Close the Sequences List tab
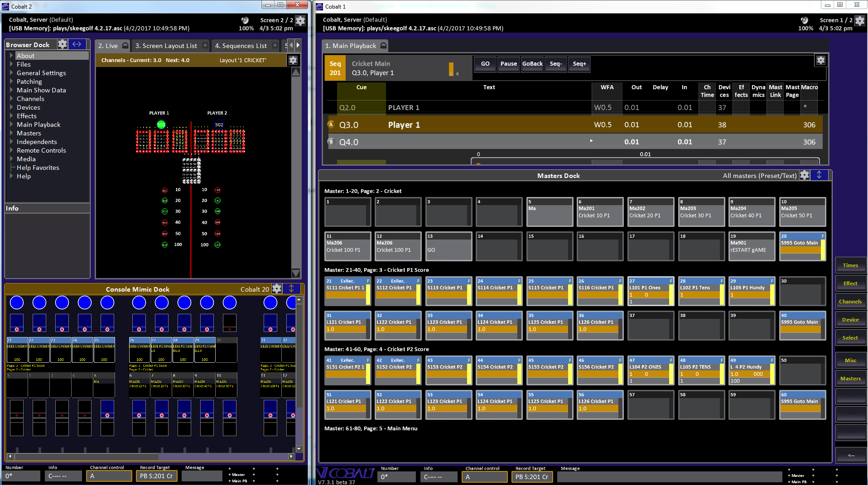 click(x=275, y=45)
